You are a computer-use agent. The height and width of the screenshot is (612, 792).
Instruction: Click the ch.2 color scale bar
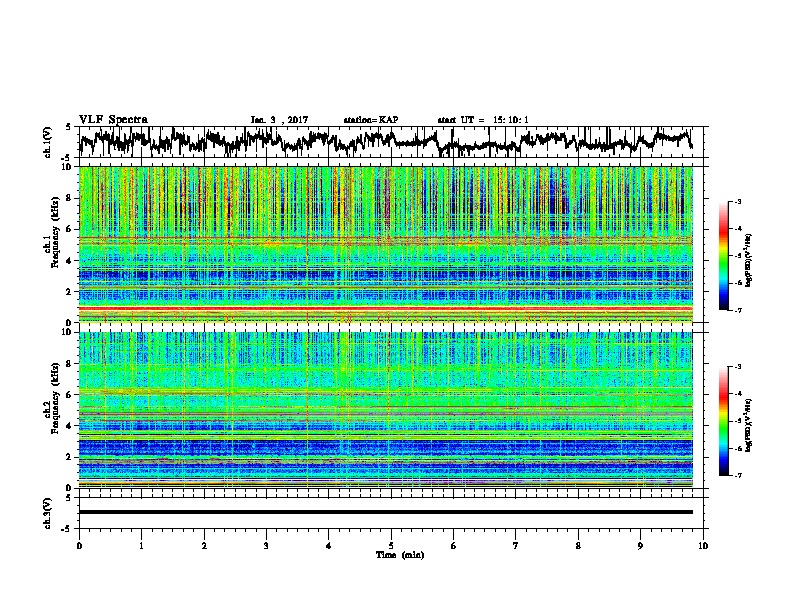[723, 421]
